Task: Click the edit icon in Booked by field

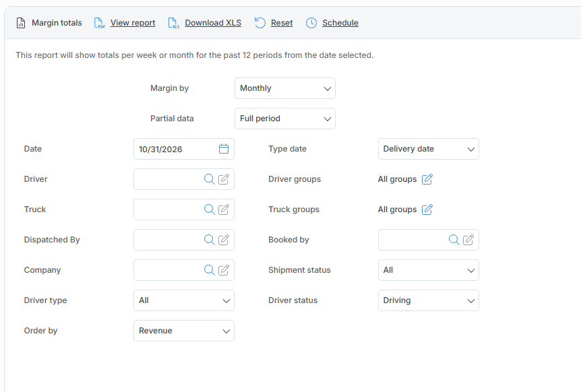Action: pyautogui.click(x=468, y=240)
